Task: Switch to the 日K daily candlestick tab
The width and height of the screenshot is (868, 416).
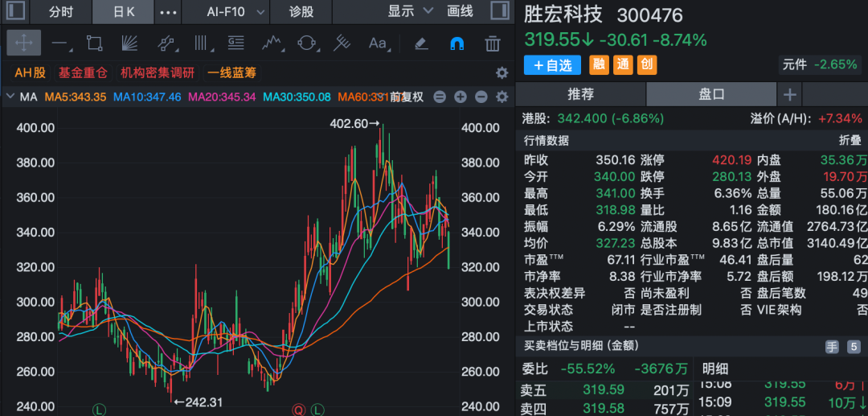Action: pyautogui.click(x=124, y=11)
